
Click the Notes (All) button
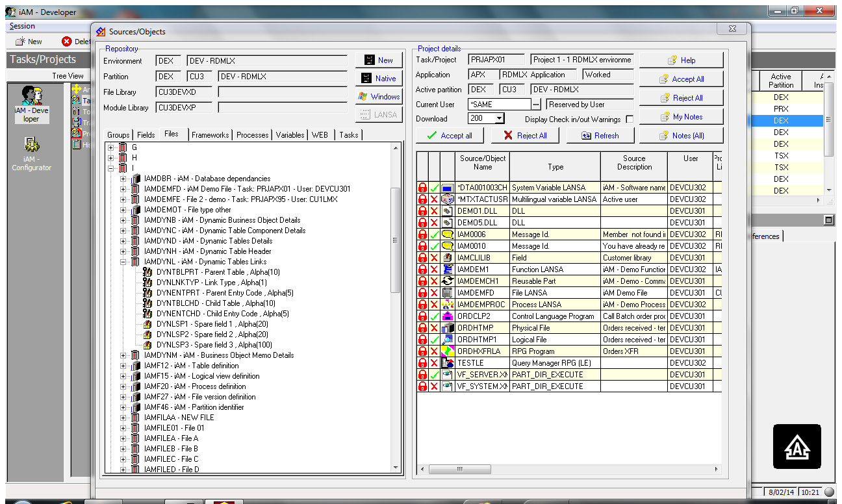(x=682, y=135)
